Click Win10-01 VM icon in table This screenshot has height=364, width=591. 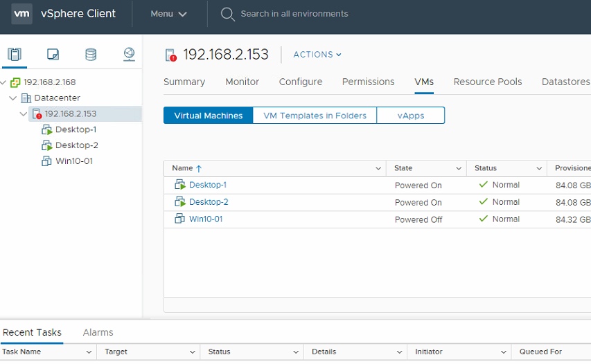(179, 219)
